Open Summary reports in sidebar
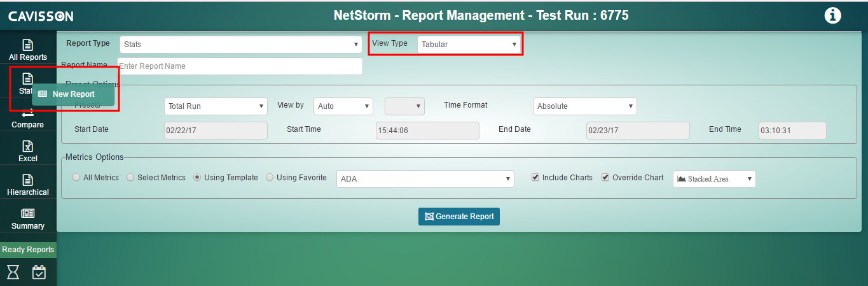Image resolution: width=868 pixels, height=286 pixels. [28, 219]
